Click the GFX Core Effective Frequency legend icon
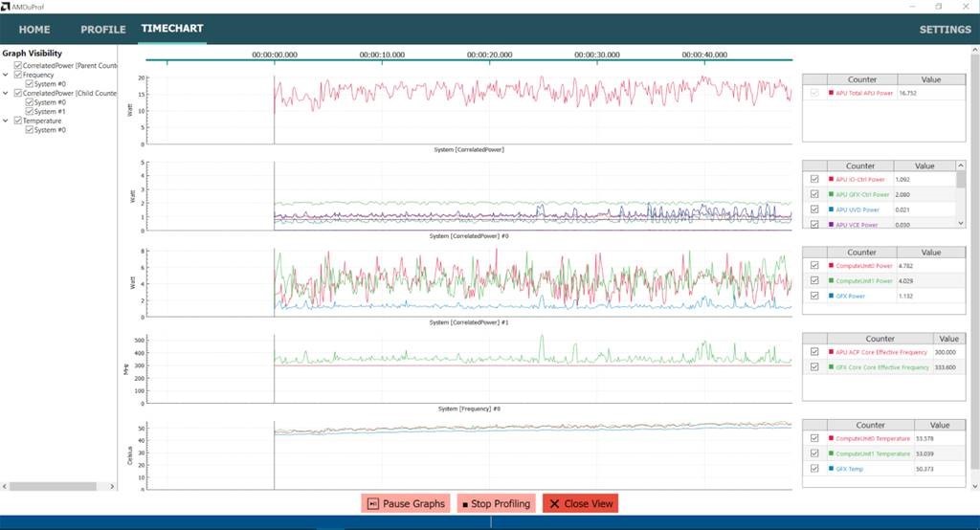The height and width of the screenshot is (530, 980). click(832, 367)
